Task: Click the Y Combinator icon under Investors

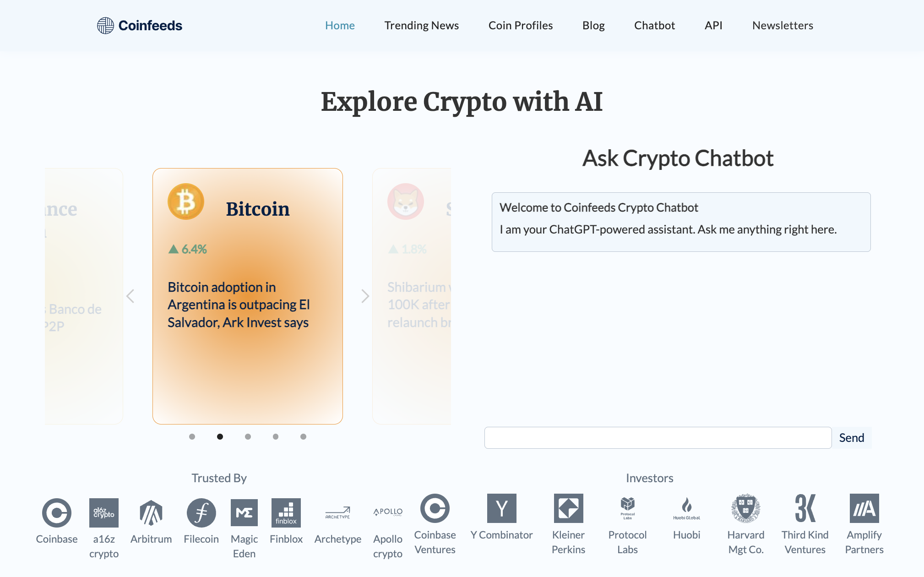Action: [502, 511]
